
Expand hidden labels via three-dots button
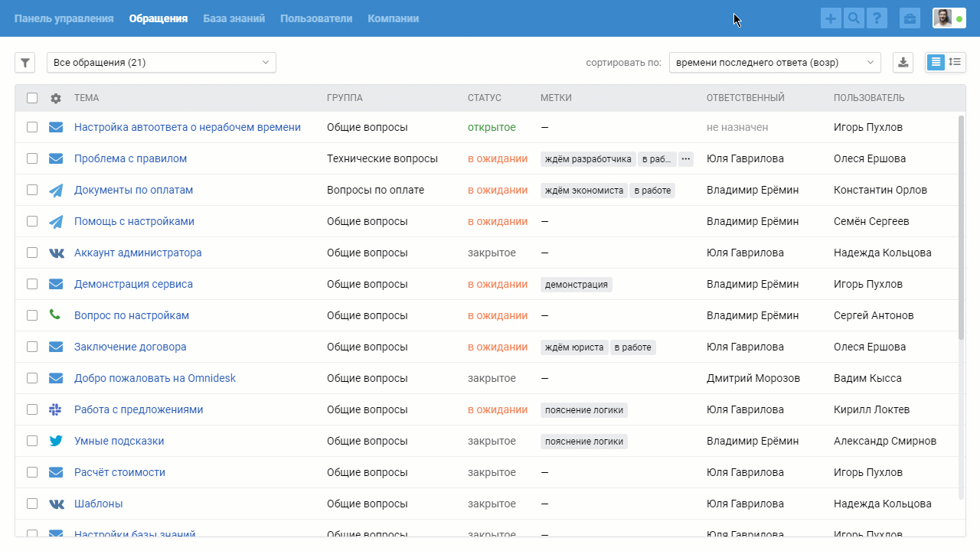tap(685, 159)
